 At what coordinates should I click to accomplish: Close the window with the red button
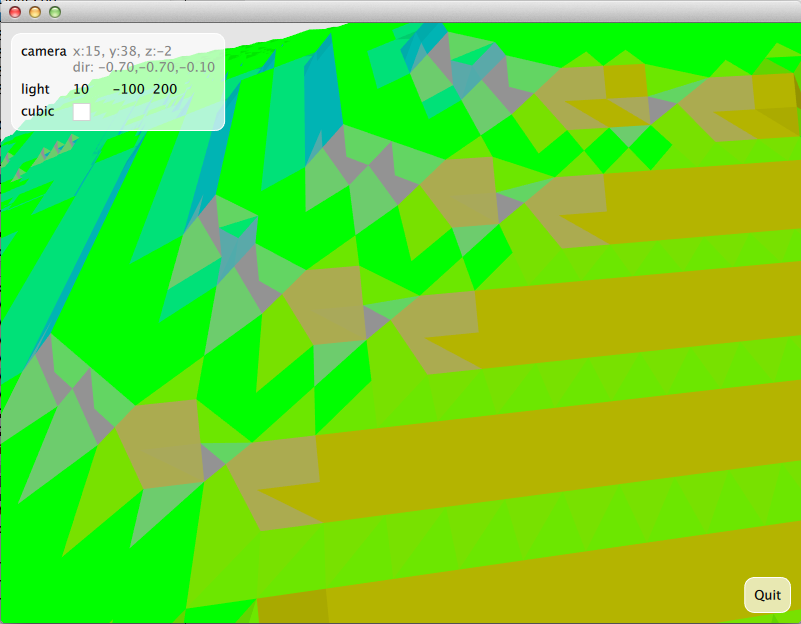(x=15, y=12)
